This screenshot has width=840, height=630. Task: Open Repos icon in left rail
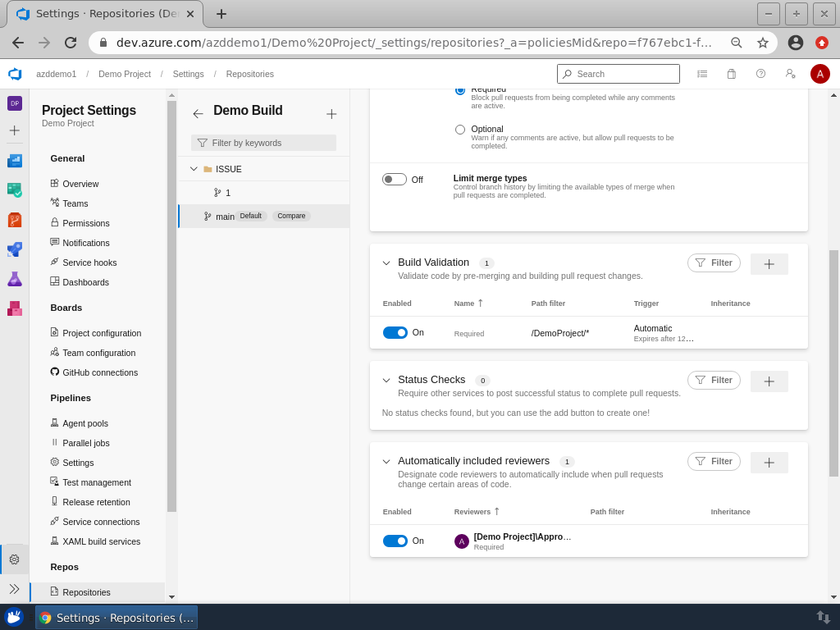click(15, 220)
